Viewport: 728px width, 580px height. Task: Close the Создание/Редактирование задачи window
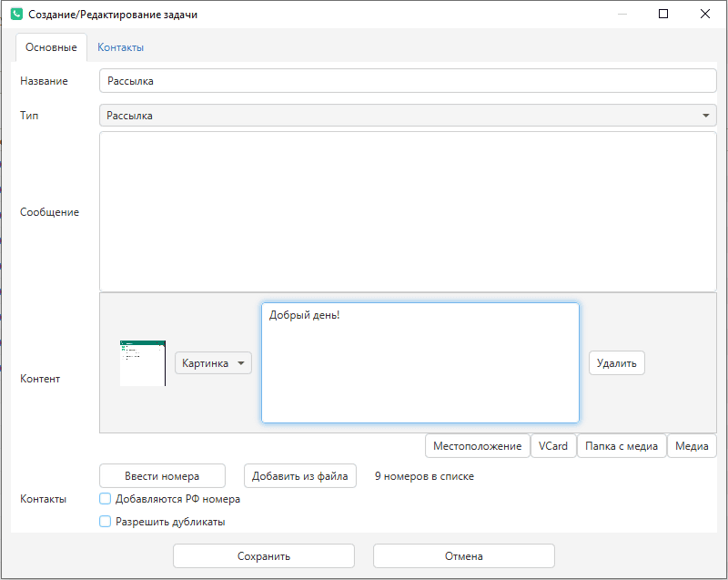click(x=704, y=14)
